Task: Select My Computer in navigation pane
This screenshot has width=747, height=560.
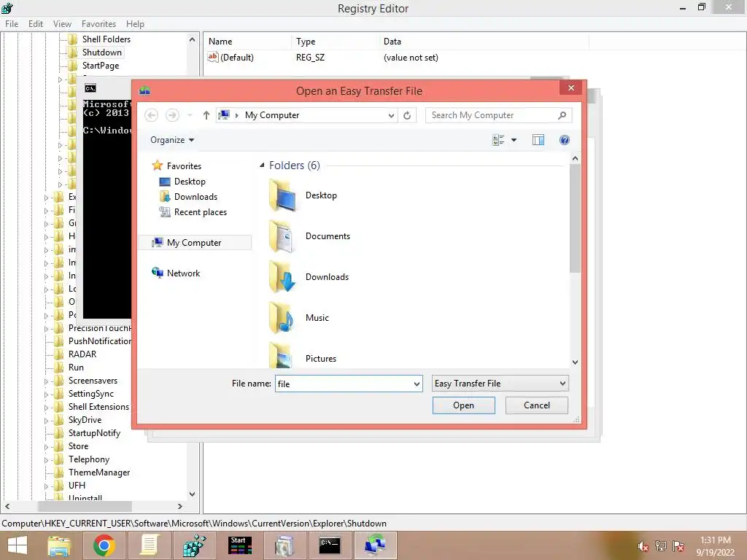Action: (194, 243)
